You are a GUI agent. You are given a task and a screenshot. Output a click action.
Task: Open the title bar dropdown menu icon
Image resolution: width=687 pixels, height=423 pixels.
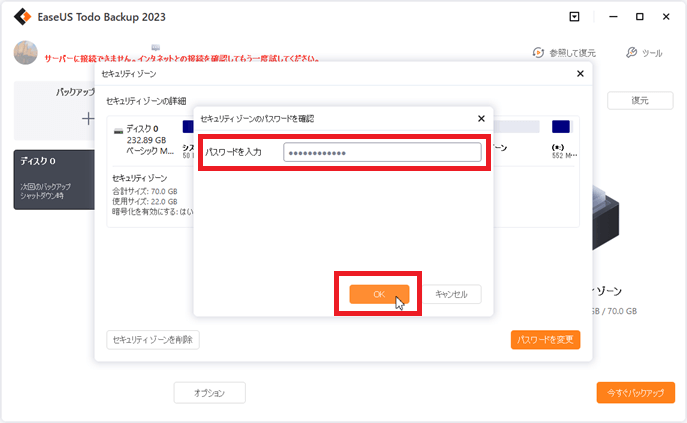point(574,17)
